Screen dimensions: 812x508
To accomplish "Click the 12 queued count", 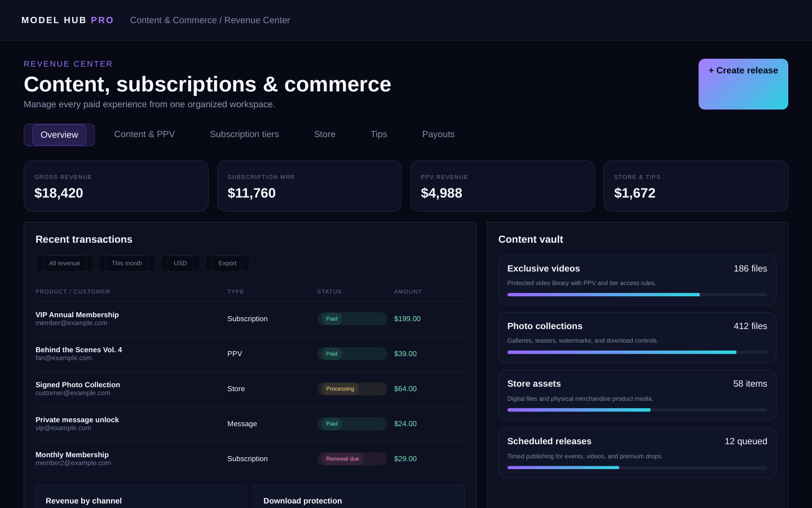I will 745,441.
